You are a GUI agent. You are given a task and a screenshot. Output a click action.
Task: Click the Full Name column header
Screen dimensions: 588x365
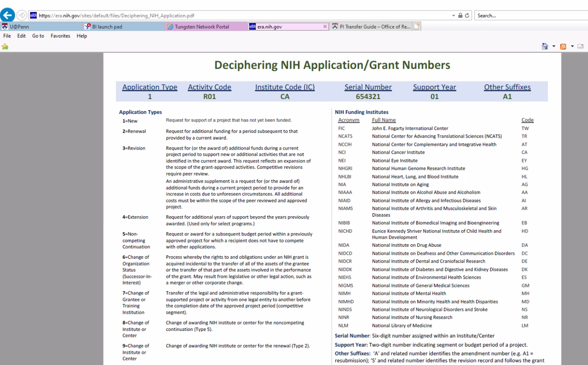383,120
